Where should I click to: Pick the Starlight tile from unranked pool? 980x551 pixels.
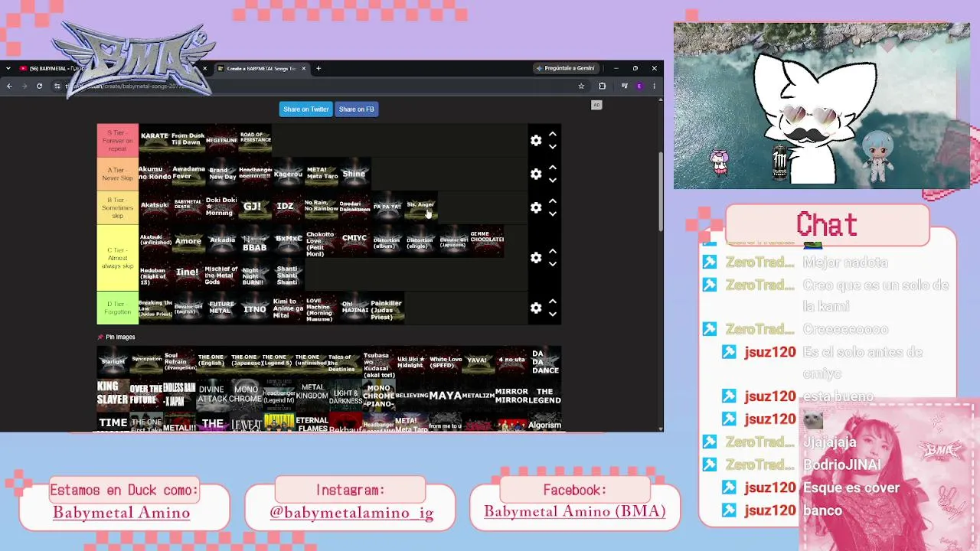click(x=113, y=362)
